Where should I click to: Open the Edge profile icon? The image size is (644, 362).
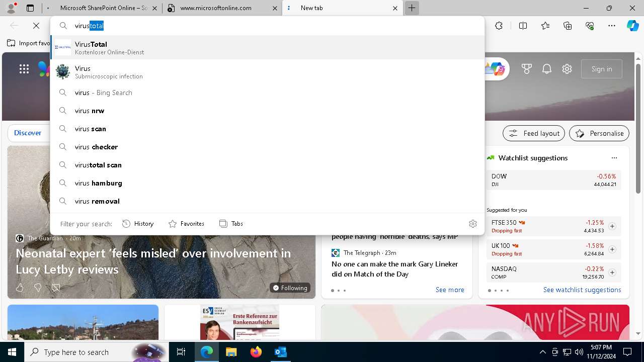[x=11, y=8]
